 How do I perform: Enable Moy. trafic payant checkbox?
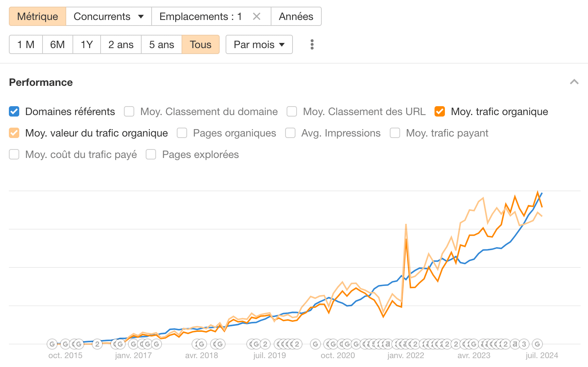[395, 133]
